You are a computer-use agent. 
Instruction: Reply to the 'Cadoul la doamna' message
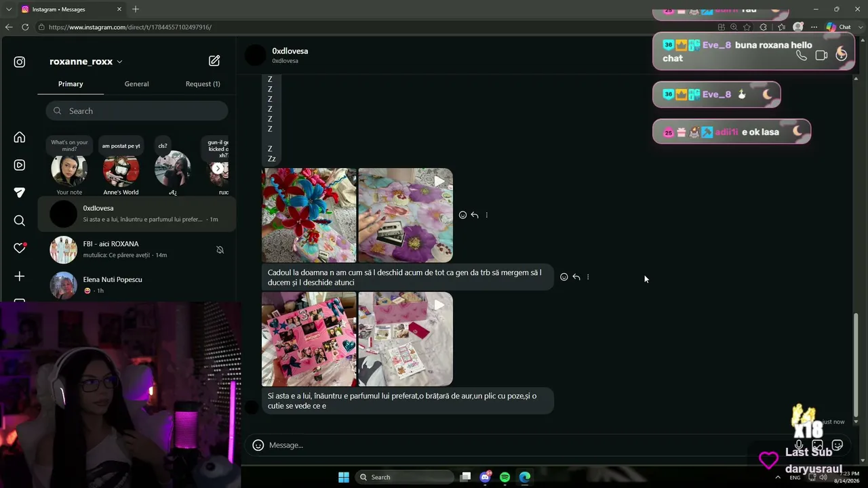coord(576,277)
